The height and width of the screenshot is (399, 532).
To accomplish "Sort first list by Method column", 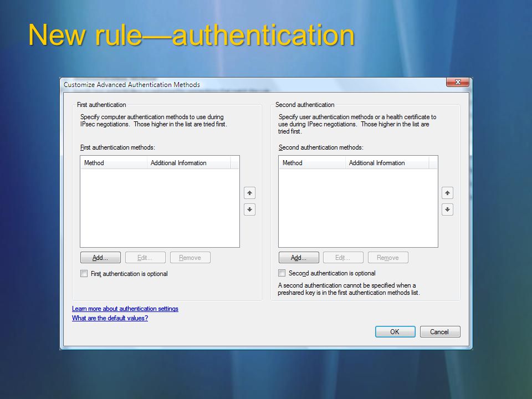I will (x=114, y=163).
